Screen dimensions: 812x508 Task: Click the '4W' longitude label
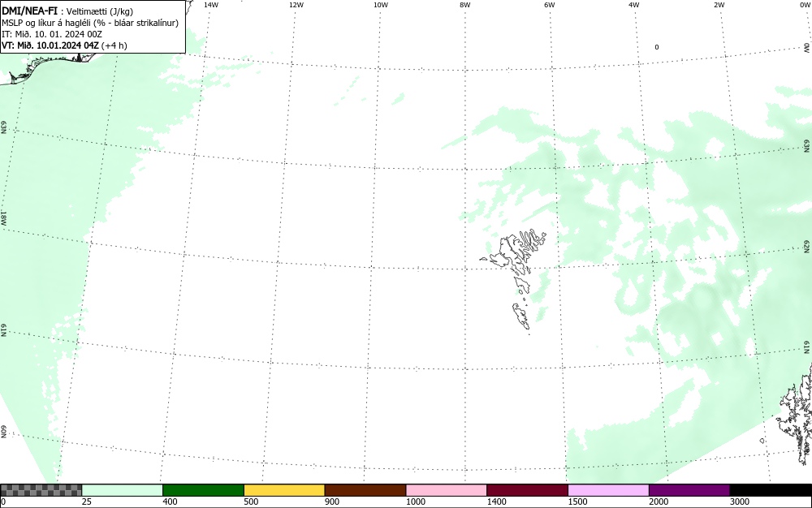coord(634,5)
